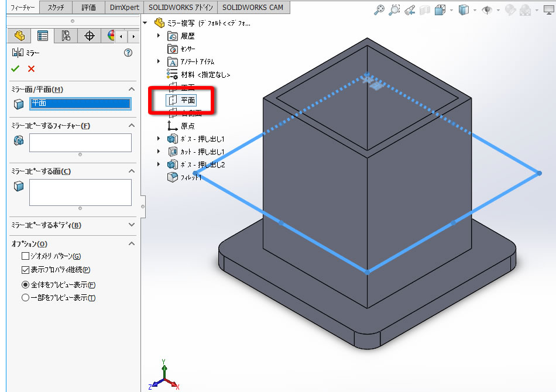Collapse the オプション(O) section
The width and height of the screenshot is (556, 392).
pyautogui.click(x=132, y=243)
